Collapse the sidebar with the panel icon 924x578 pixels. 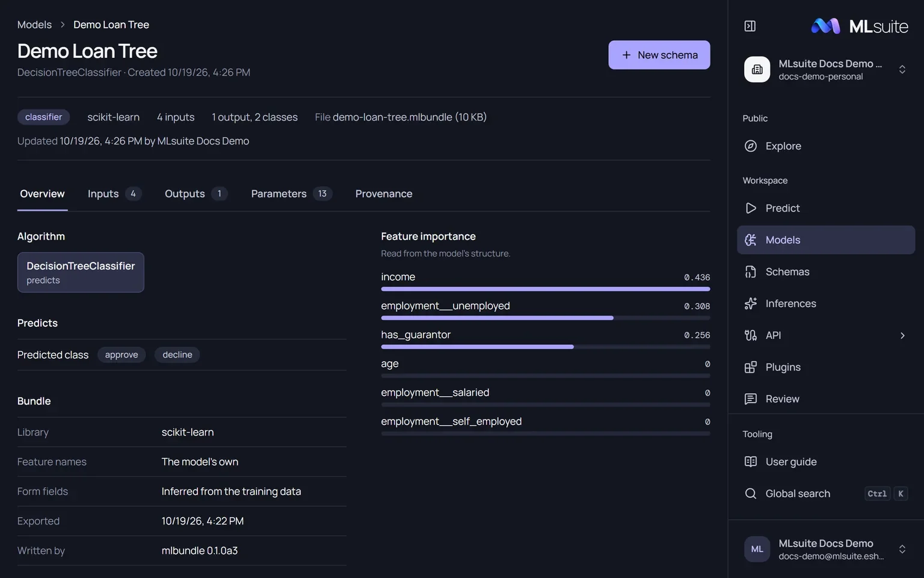point(750,26)
